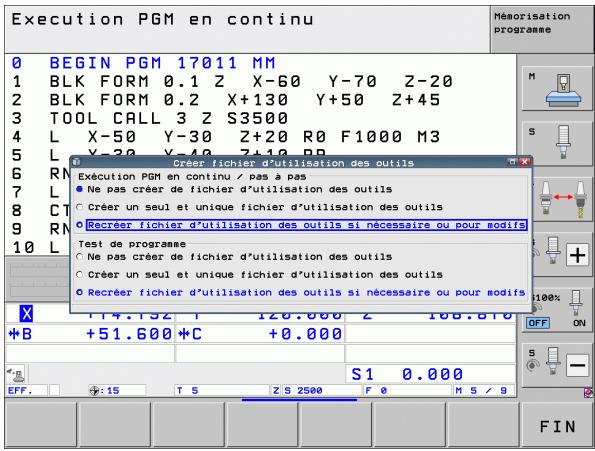
Task: Open the tool change icon with red arrow
Action: pyautogui.click(x=563, y=198)
